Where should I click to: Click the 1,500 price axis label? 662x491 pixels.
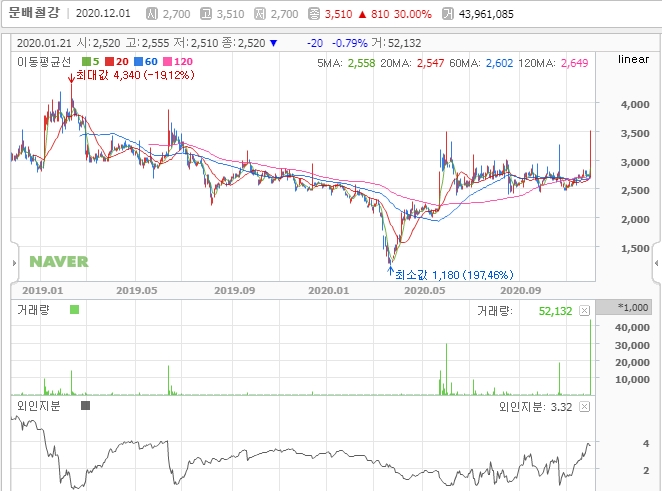click(635, 248)
